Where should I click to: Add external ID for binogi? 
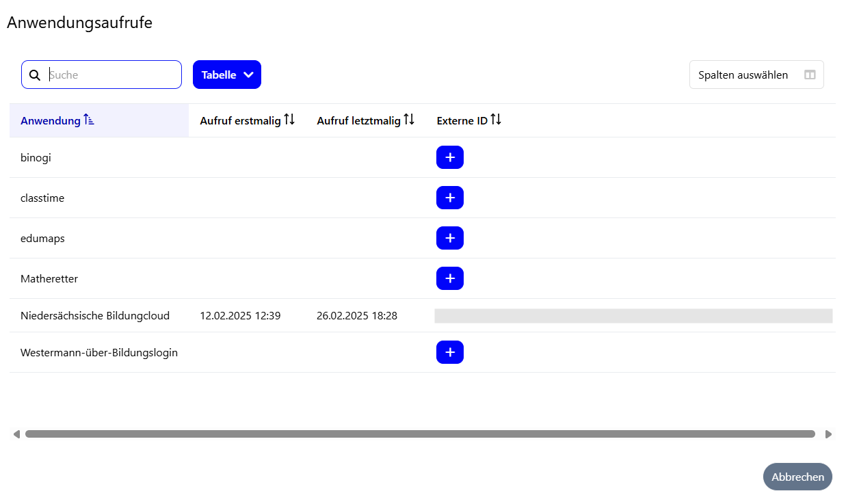[450, 157]
